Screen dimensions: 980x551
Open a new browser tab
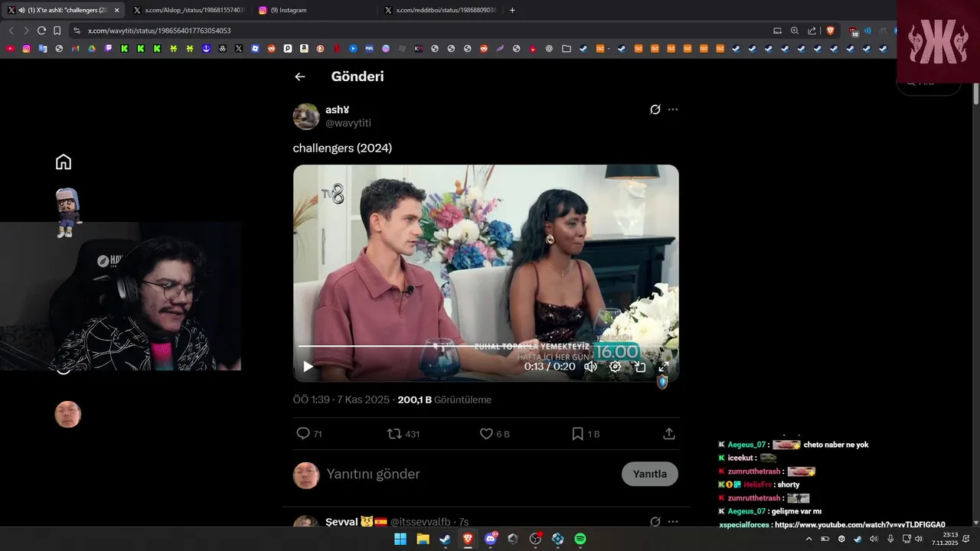tap(512, 10)
